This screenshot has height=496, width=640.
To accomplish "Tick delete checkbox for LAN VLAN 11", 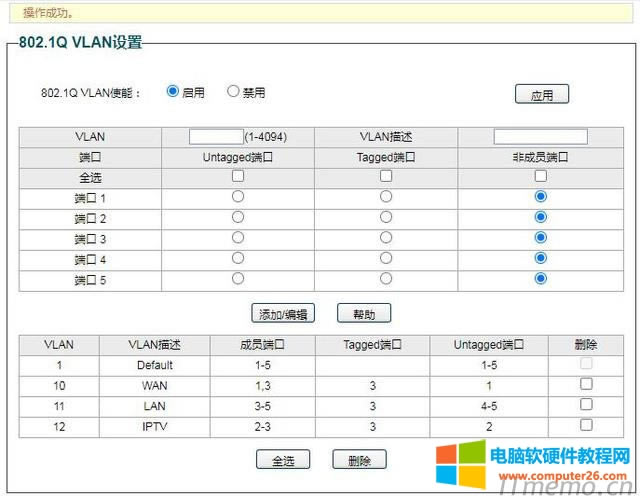I will (x=586, y=404).
